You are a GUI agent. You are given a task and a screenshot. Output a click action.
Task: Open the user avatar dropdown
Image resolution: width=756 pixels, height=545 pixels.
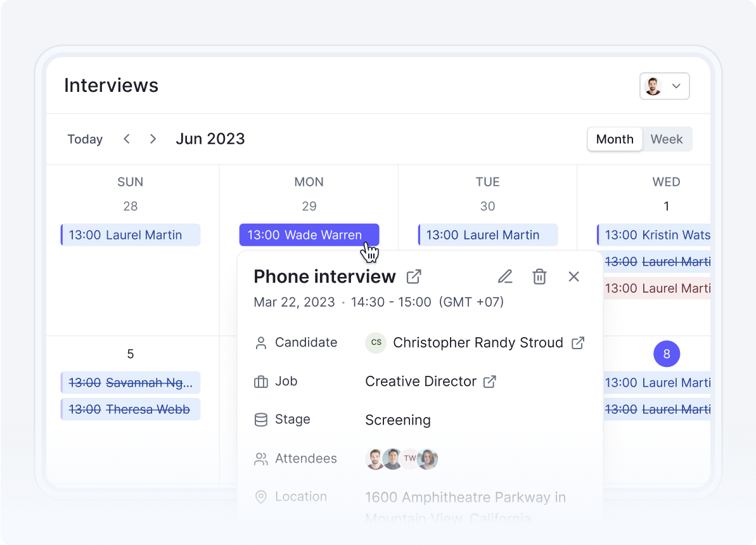(x=664, y=86)
